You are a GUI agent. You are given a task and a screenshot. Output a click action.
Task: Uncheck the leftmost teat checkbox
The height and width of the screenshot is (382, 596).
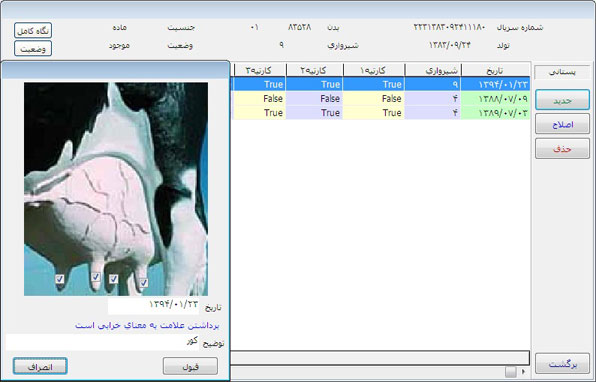[60, 279]
